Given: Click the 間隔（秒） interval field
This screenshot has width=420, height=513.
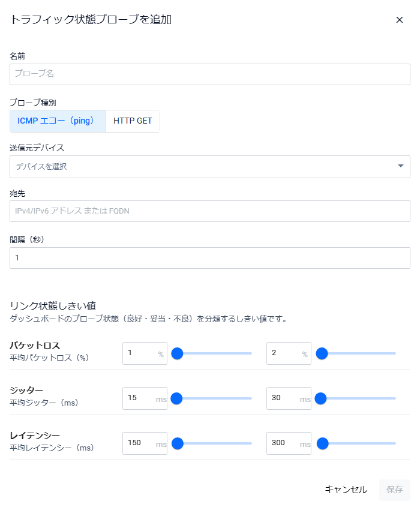Looking at the screenshot, I should [x=210, y=258].
